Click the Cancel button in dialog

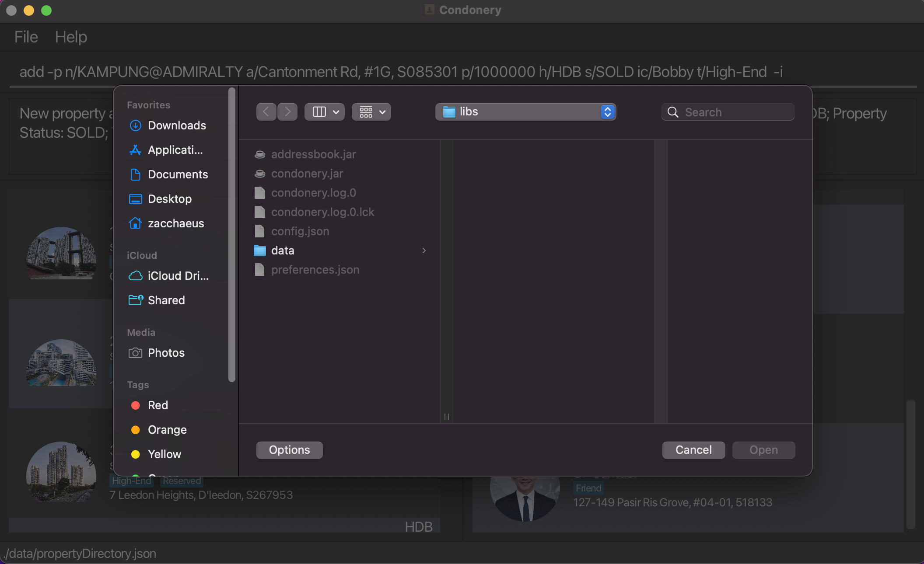pos(694,449)
